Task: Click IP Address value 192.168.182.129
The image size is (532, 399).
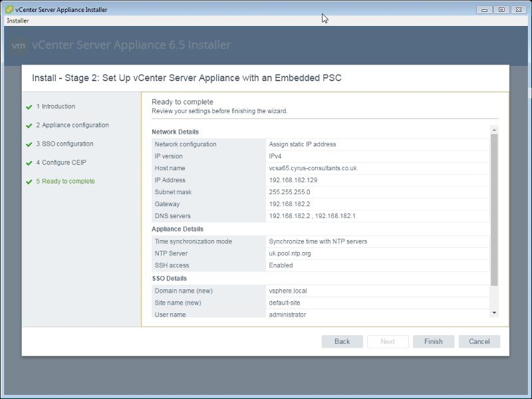Action: [x=293, y=180]
